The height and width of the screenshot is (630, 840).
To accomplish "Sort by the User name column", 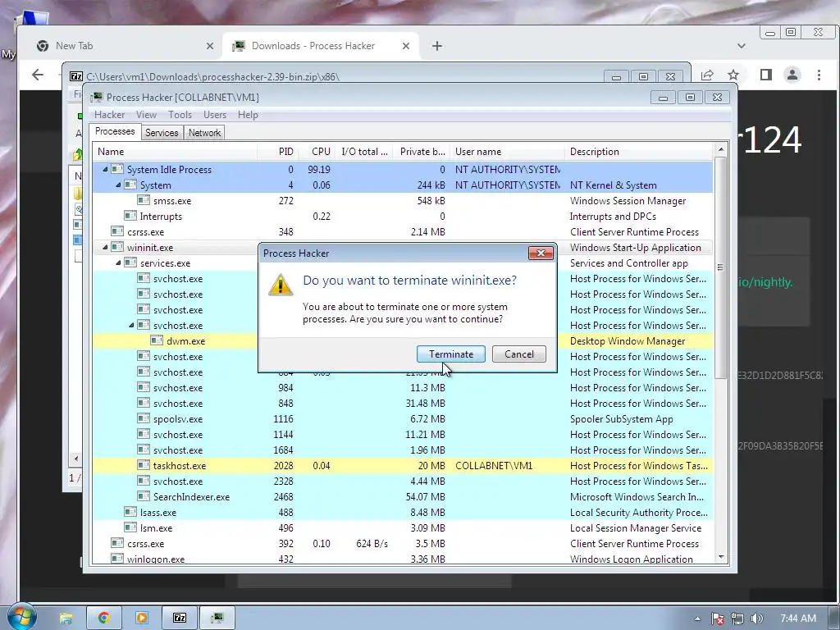I will click(507, 152).
